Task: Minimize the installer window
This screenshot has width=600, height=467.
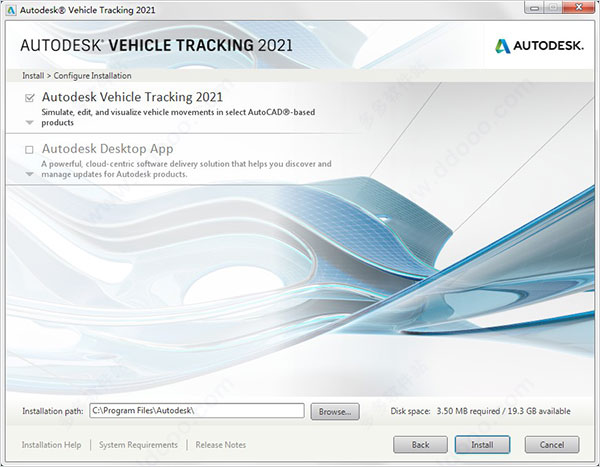Action: point(535,8)
